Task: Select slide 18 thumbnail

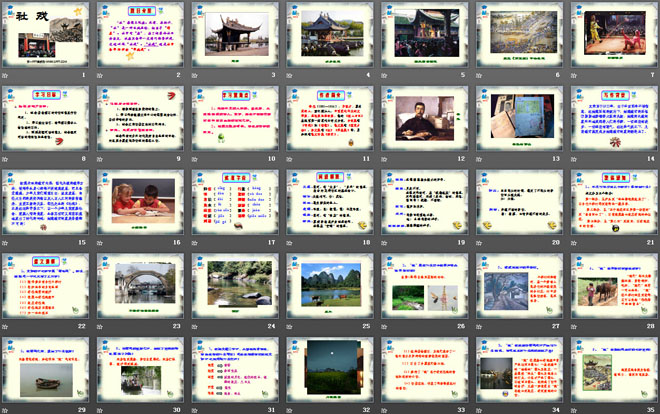Action: coord(330,202)
